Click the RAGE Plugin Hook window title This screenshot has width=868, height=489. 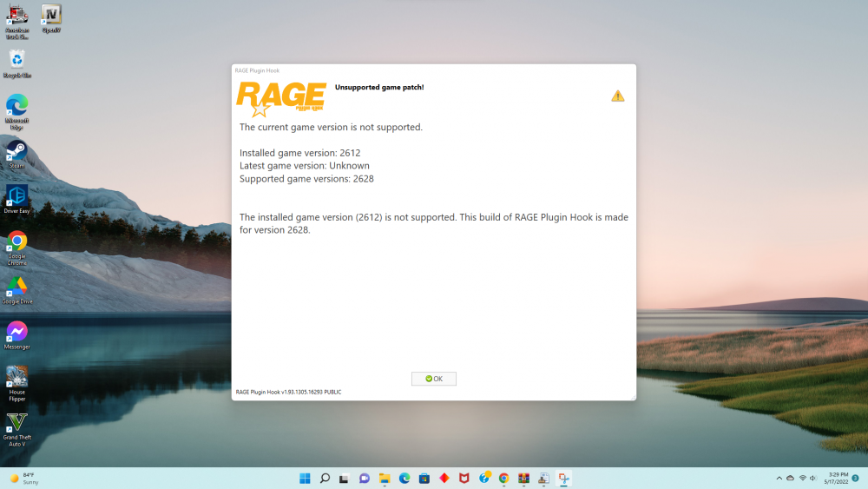[x=257, y=70]
